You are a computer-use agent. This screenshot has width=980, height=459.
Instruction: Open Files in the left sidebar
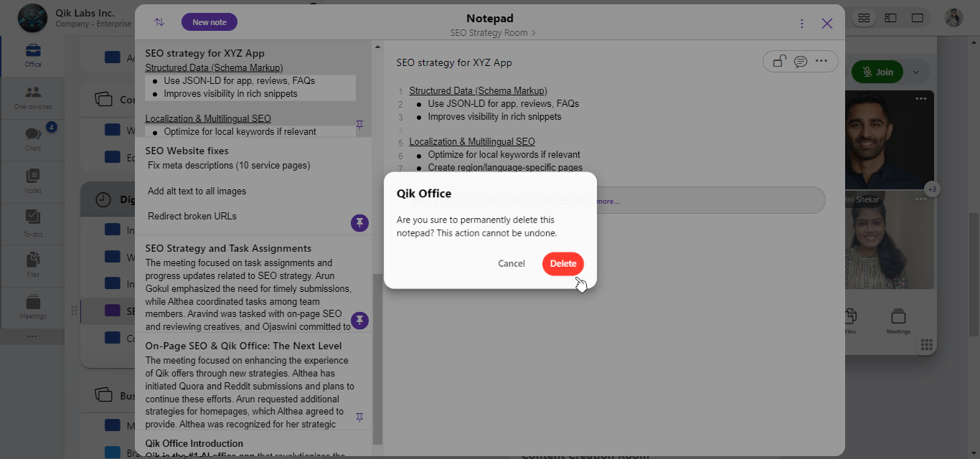tap(33, 263)
